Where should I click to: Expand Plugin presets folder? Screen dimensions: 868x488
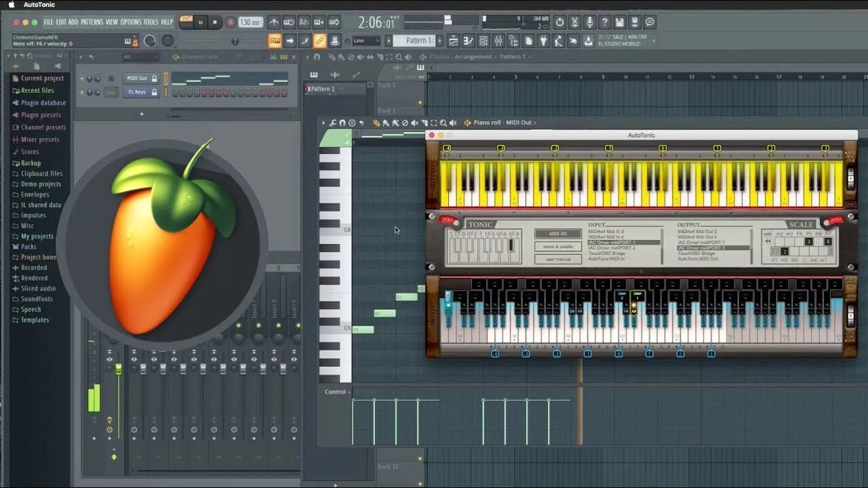[x=37, y=115]
